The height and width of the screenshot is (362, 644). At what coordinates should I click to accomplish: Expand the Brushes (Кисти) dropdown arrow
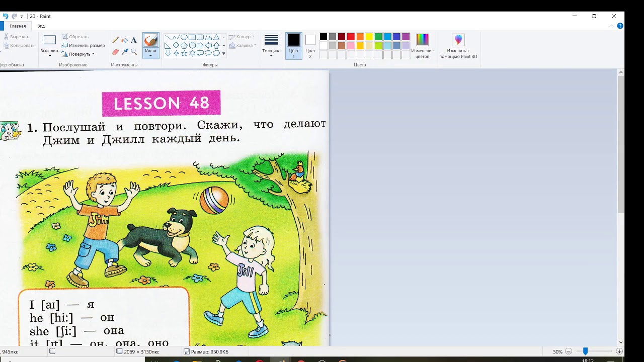pos(150,53)
